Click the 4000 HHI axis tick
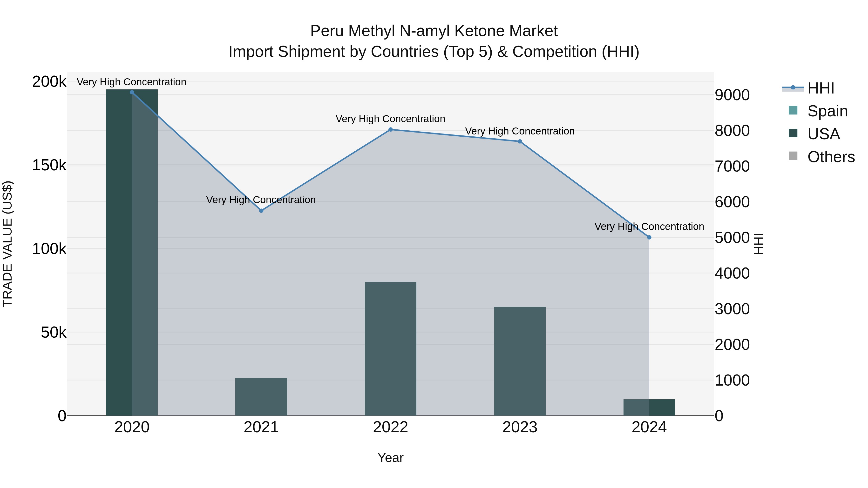Viewport: 868px width, 488px height. coord(732,273)
